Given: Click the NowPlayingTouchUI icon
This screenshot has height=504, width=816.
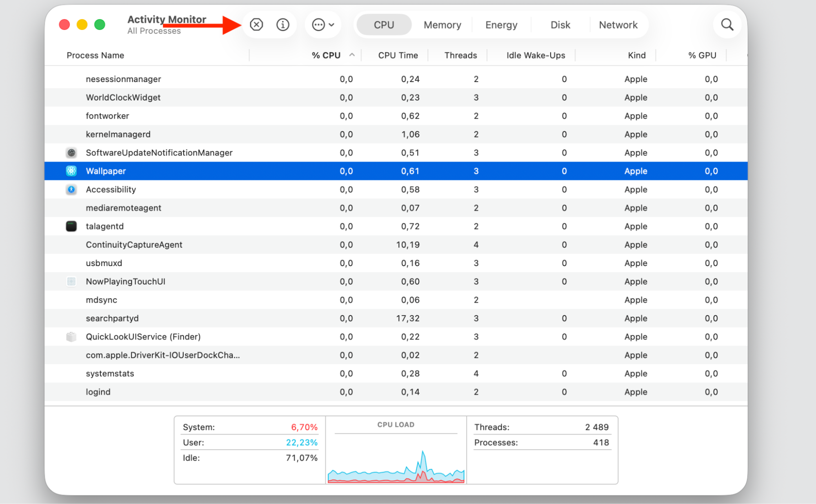Looking at the screenshot, I should tap(71, 281).
